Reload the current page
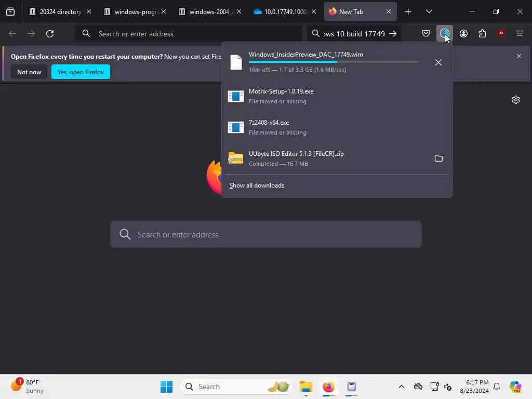Image resolution: width=532 pixels, height=399 pixels. click(50, 34)
